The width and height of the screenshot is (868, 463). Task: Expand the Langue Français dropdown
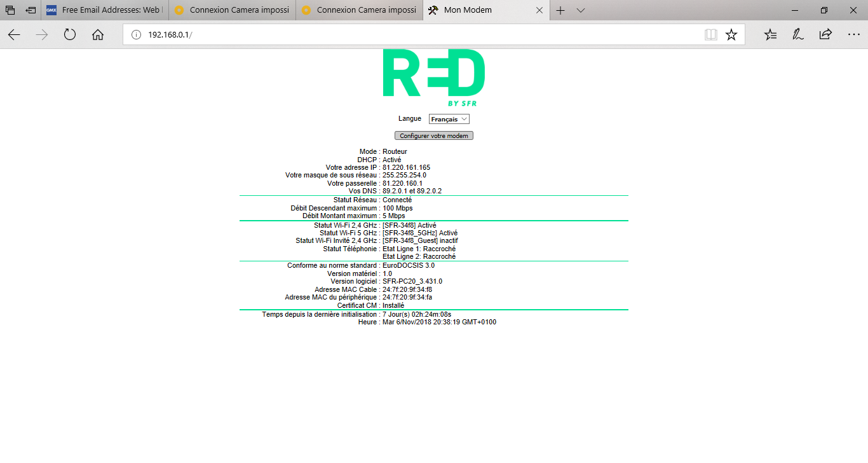(449, 119)
